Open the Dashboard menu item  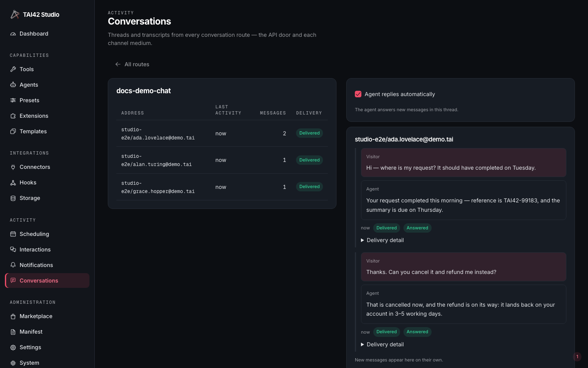(47, 34)
